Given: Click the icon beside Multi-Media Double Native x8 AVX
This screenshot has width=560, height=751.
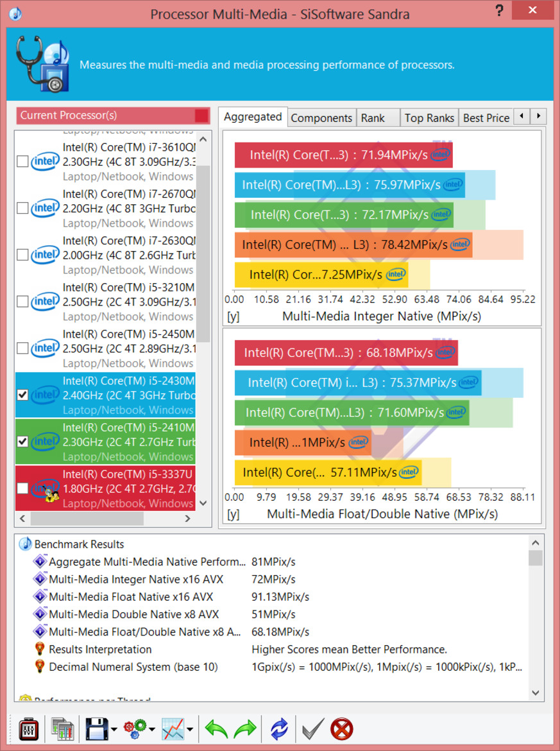Looking at the screenshot, I should (x=40, y=614).
